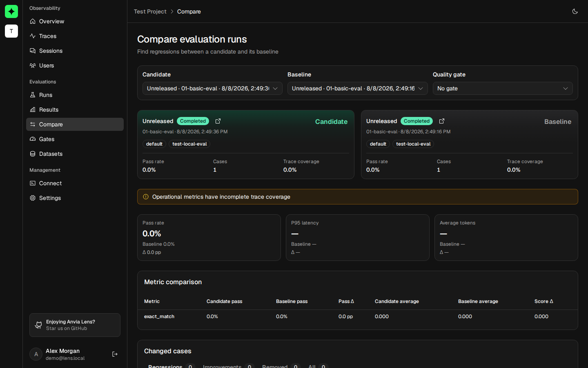Image resolution: width=588 pixels, height=368 pixels.
Task: Click the Compare breadcrumb text
Action: pyautogui.click(x=189, y=11)
